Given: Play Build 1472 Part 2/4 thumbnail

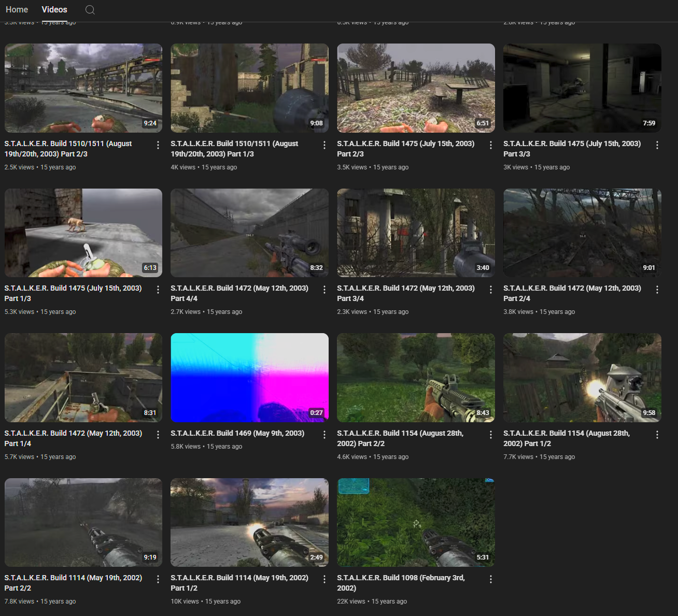Looking at the screenshot, I should click(x=583, y=233).
